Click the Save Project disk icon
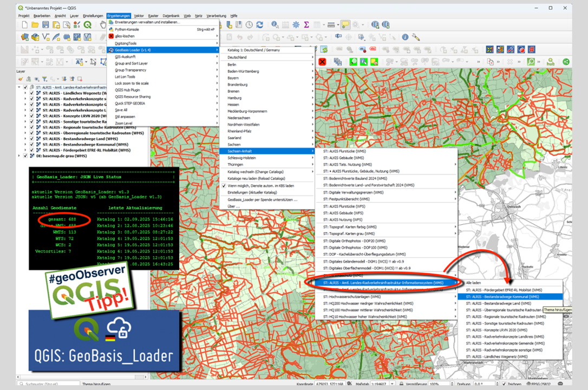The image size is (588, 390). (x=46, y=25)
